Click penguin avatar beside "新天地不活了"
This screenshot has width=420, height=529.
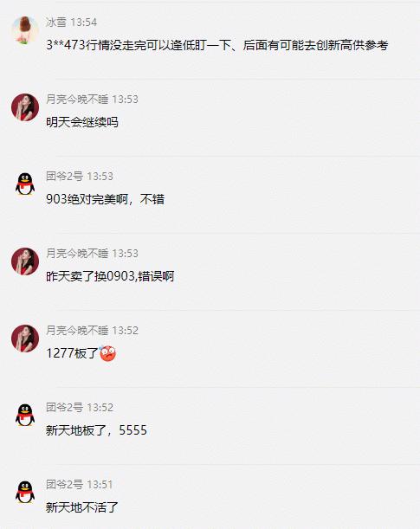tap(25, 493)
